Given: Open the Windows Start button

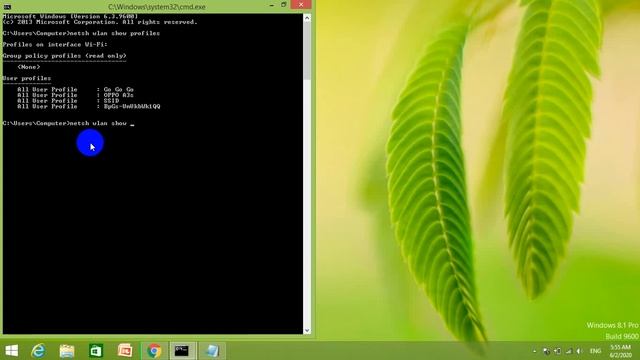Looking at the screenshot, I should click(11, 351).
